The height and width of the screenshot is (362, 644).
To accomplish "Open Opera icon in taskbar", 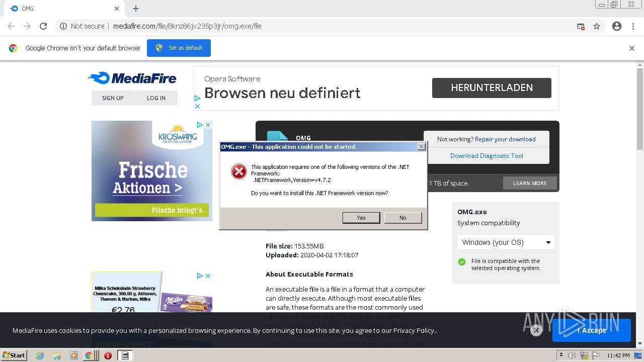I will (108, 355).
